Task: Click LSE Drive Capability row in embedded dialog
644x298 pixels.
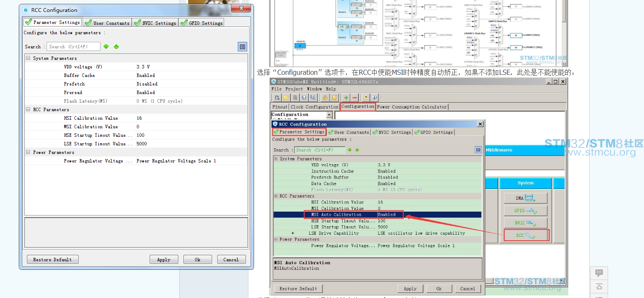Action: 378,233
